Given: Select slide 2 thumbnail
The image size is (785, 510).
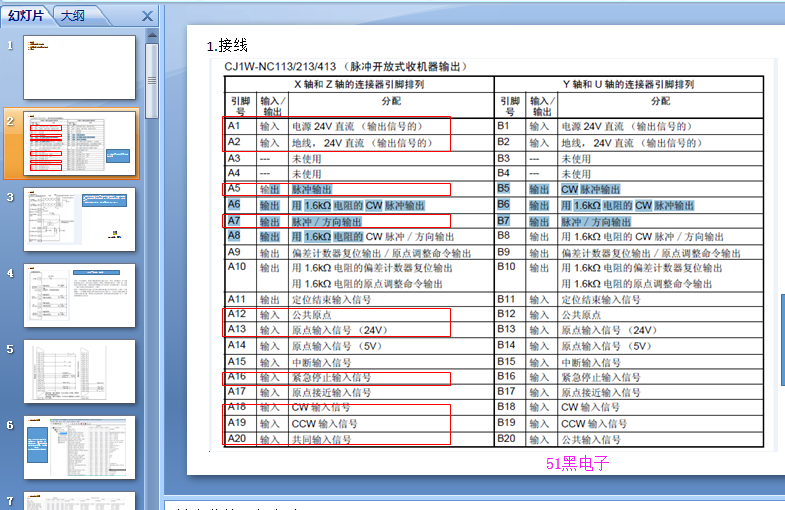Looking at the screenshot, I should pos(79,143).
